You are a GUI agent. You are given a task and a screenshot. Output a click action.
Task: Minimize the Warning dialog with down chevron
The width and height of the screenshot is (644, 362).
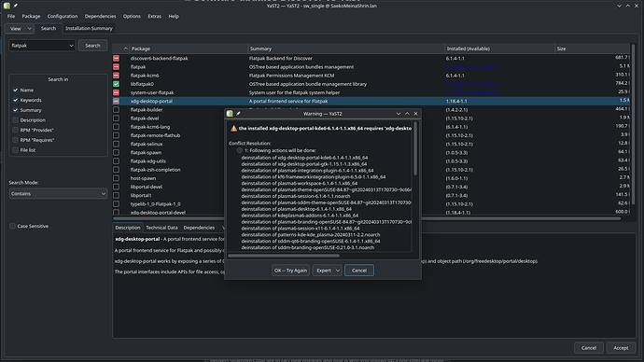coord(399,114)
